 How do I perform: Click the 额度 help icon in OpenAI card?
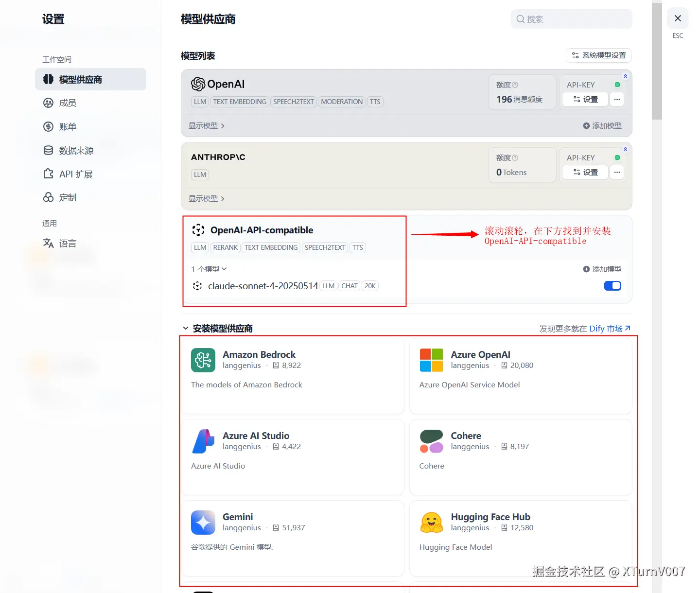pos(515,85)
